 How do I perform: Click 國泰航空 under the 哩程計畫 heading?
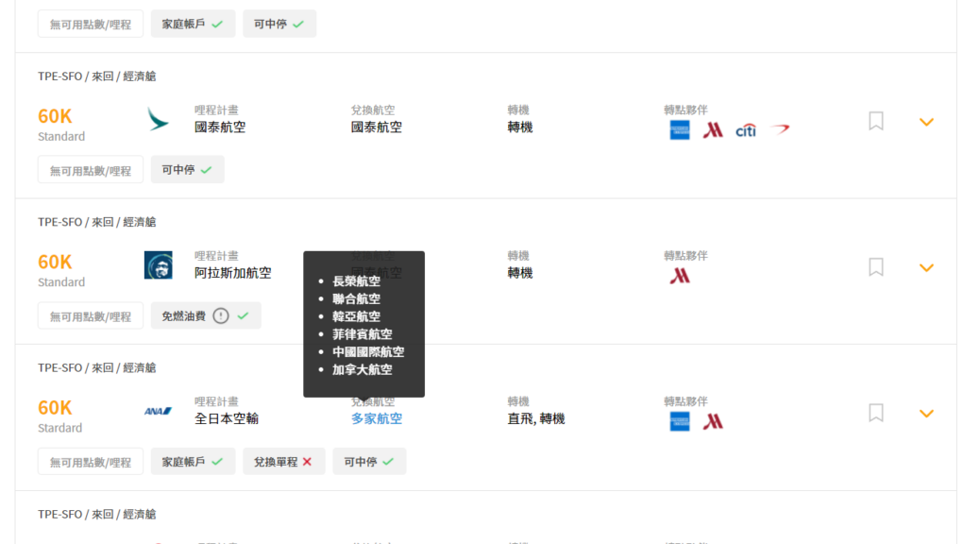coord(220,127)
